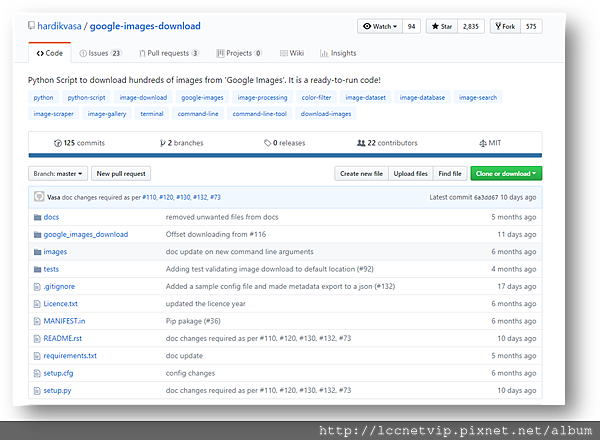Click the command-line topic tag

(x=198, y=114)
